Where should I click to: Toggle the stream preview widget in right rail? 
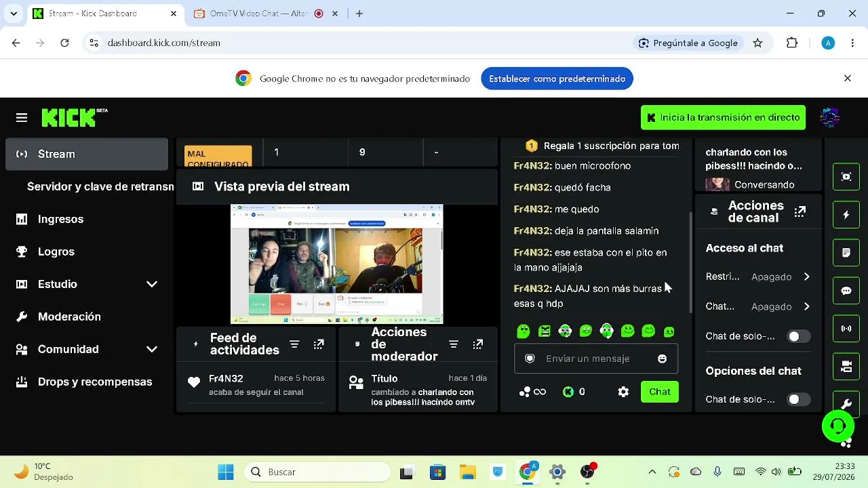(x=846, y=177)
